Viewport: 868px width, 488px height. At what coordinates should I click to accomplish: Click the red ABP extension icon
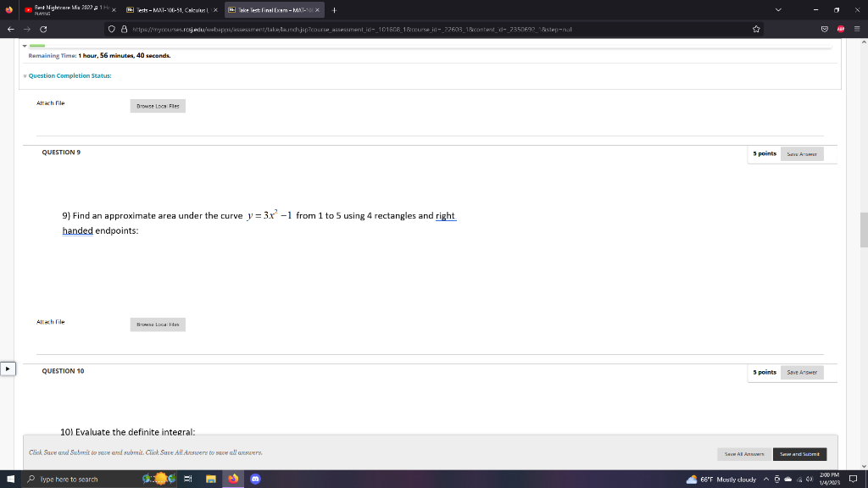tap(841, 29)
